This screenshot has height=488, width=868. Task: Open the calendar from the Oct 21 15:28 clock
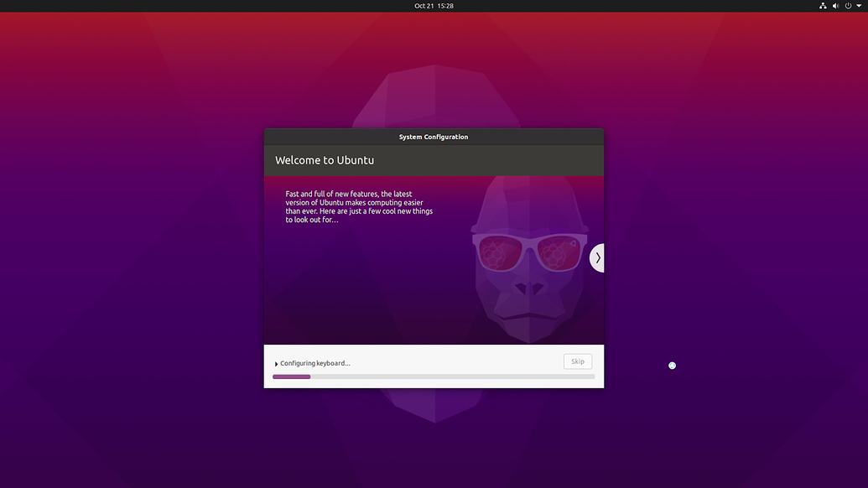pos(434,6)
